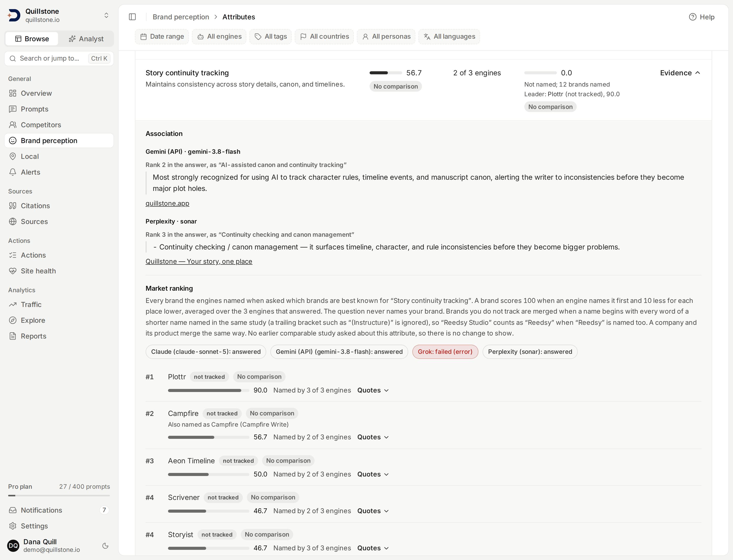Image resolution: width=733 pixels, height=560 pixels.
Task: Open workspace switcher chevrons
Action: [106, 15]
